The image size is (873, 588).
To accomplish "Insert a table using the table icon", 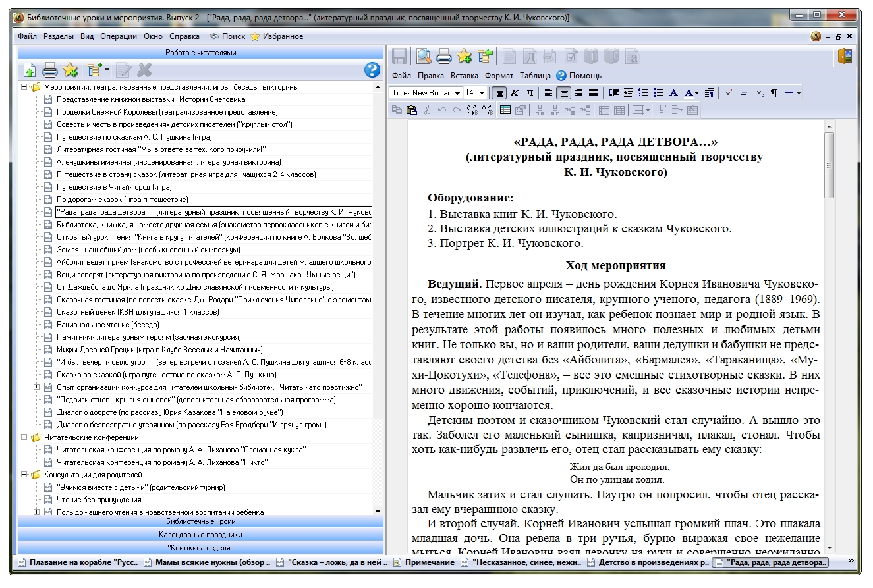I will pos(506,110).
